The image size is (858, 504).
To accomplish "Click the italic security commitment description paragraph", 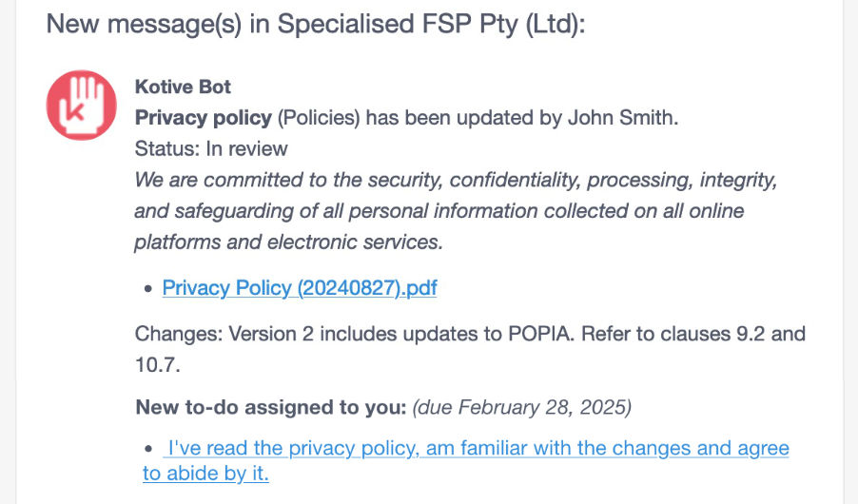I will 456,211.
